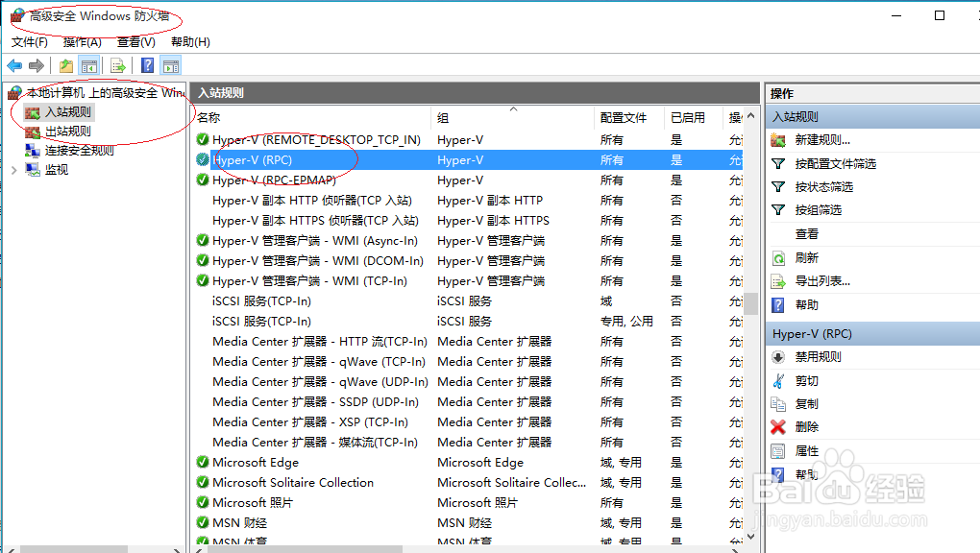Screen dimensions: 980x553
Task: Click the Inbound Rules (入站规则) tree icon
Action: point(32,112)
